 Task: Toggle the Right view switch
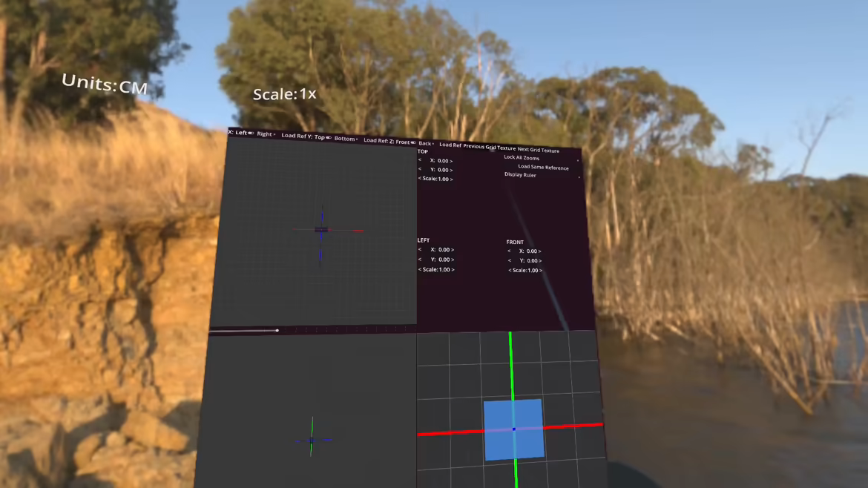tap(274, 134)
